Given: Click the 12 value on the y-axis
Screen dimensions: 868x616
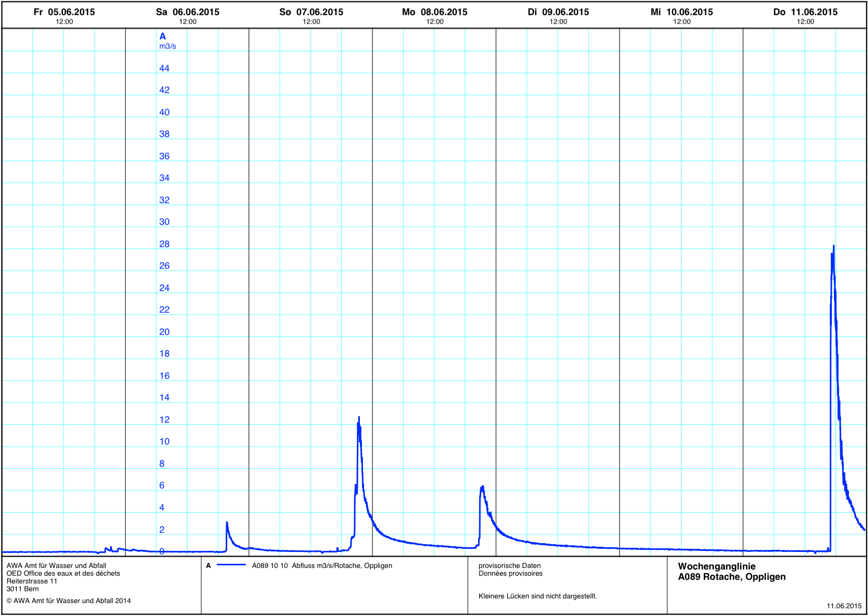Looking at the screenshot, I should tap(164, 420).
